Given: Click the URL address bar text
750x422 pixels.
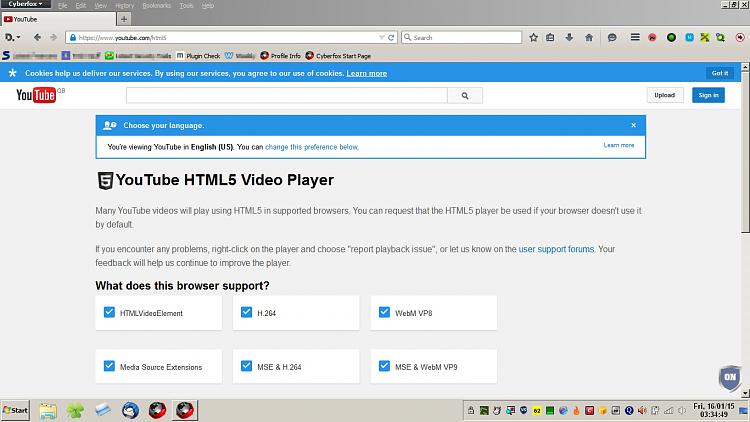Looking at the screenshot, I should (122, 37).
